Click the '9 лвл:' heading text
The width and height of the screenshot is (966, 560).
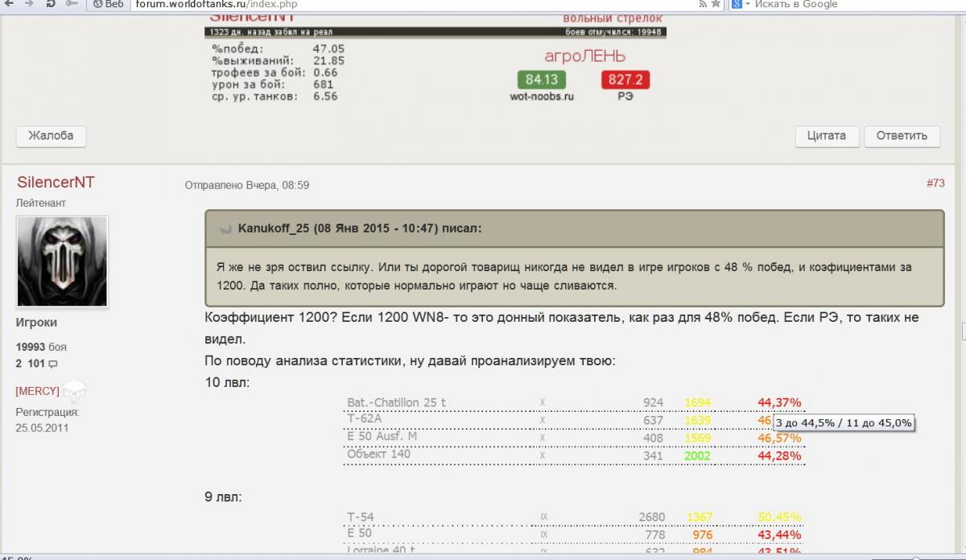coord(224,497)
